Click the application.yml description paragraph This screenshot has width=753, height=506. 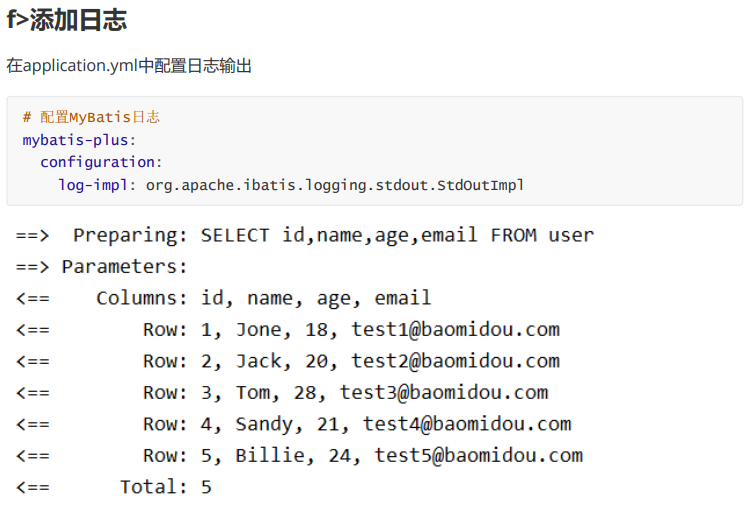click(129, 66)
